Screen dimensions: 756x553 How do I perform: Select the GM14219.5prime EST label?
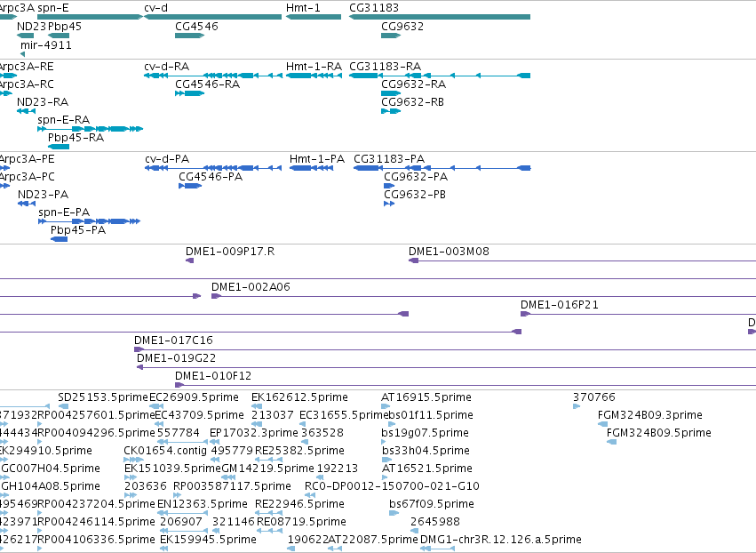pyautogui.click(x=267, y=469)
